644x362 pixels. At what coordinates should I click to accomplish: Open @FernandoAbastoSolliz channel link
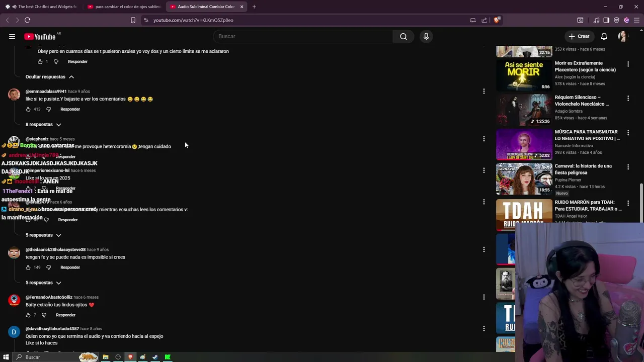click(x=49, y=297)
